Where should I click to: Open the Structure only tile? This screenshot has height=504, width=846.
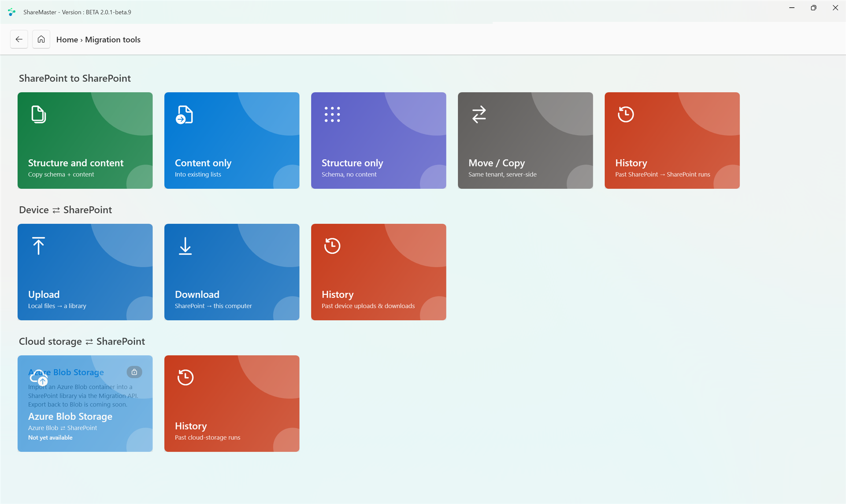click(378, 141)
